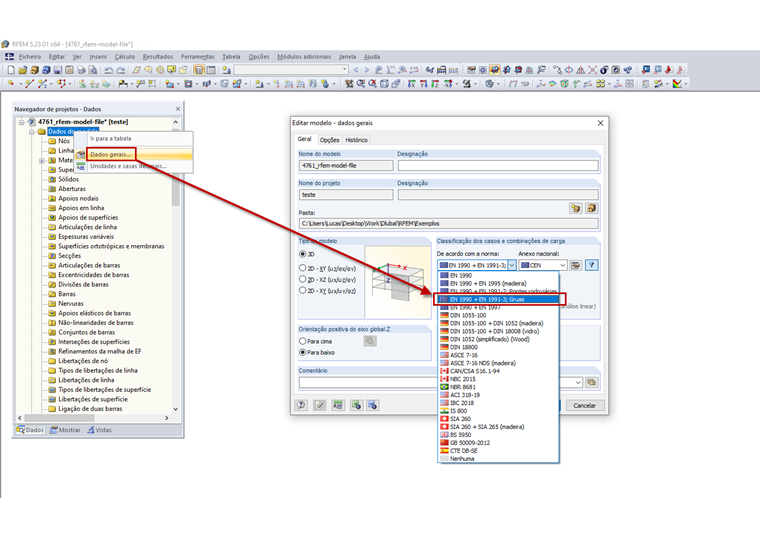Click the view in Y direction icon
Viewport: 760px width, 536px height.
pos(423,84)
